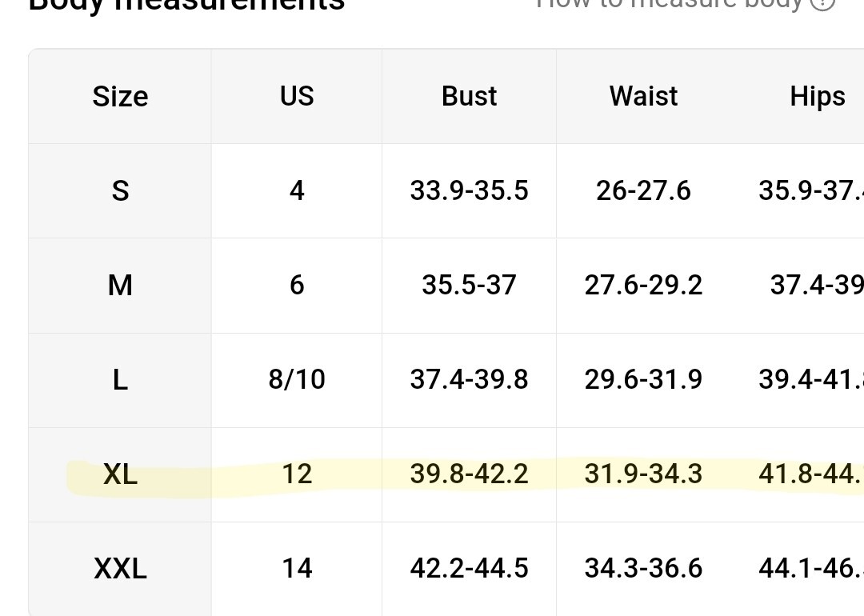Select the Waist column header

pyautogui.click(x=643, y=97)
